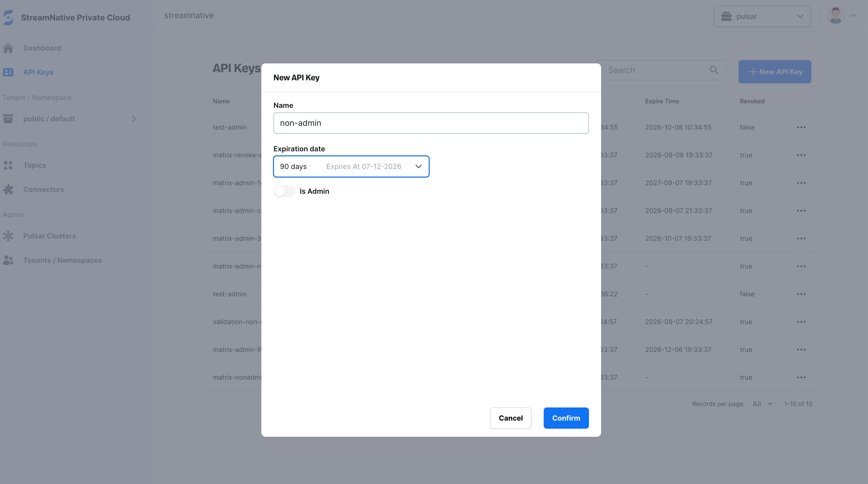The width and height of the screenshot is (868, 484).
Task: Click the New API Key button
Action: tap(775, 72)
